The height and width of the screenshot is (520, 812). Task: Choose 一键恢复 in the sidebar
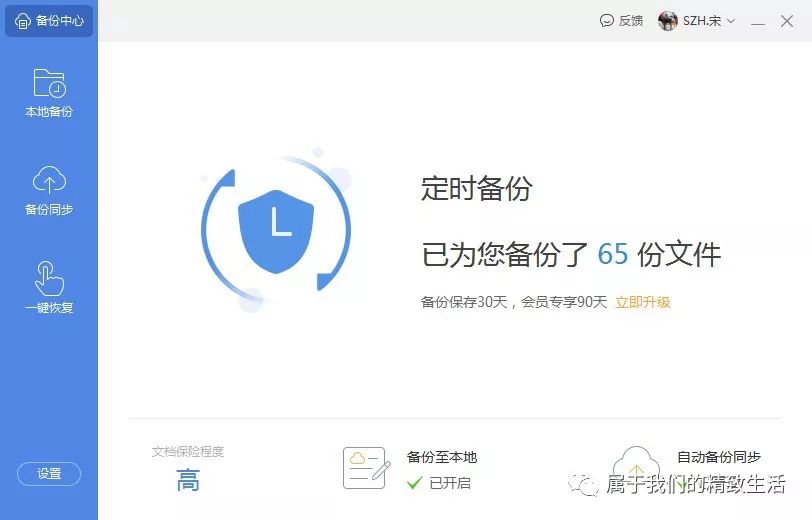point(49,288)
